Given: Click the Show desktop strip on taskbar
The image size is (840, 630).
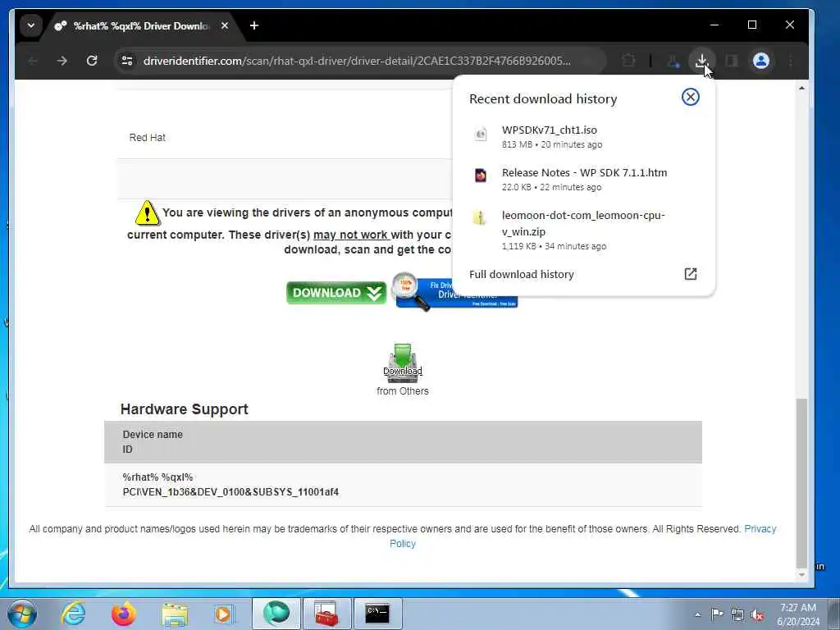Looking at the screenshot, I should (x=834, y=614).
